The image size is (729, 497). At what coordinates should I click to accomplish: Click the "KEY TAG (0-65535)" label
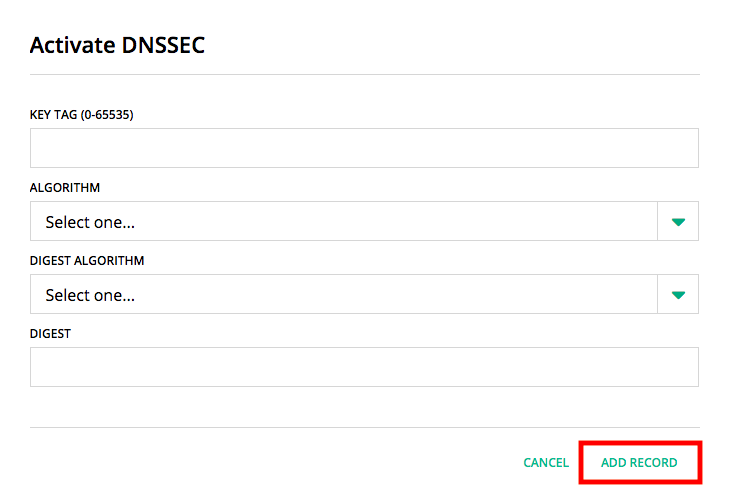82,115
